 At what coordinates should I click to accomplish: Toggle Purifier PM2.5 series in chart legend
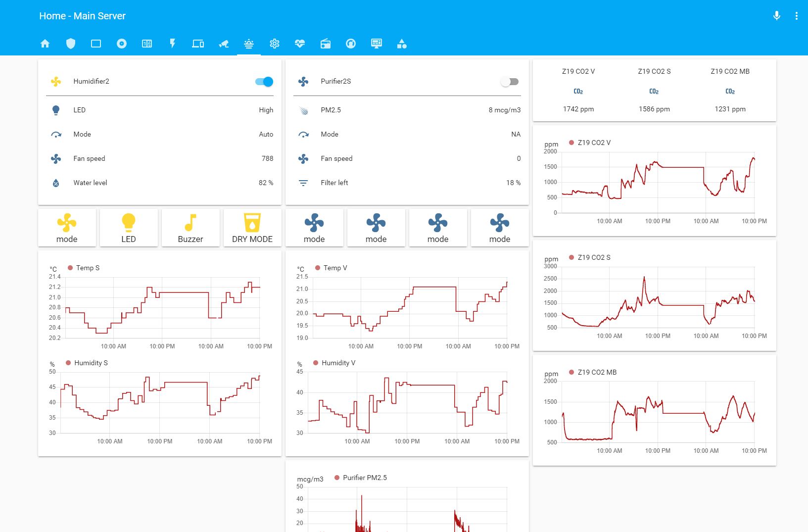click(361, 478)
